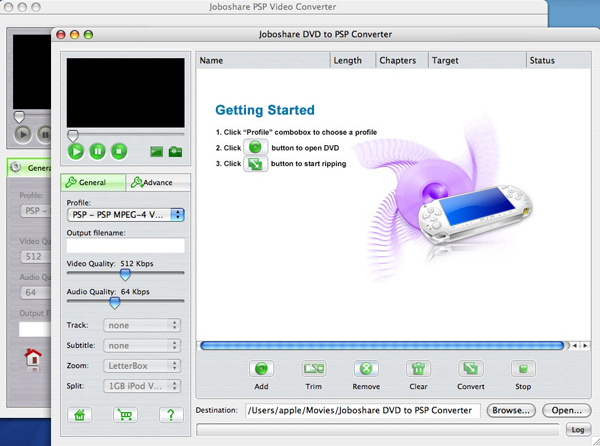Clear the list with the trash icon
This screenshot has width=600, height=446.
(418, 369)
